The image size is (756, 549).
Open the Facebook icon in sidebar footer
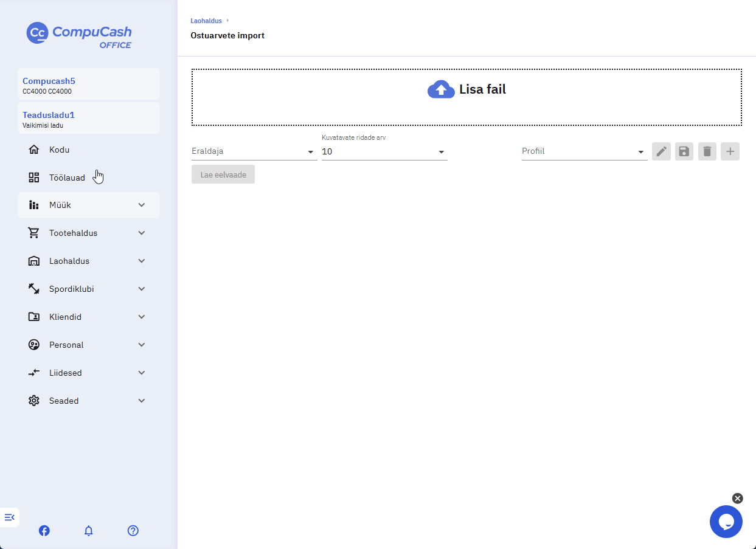point(44,531)
